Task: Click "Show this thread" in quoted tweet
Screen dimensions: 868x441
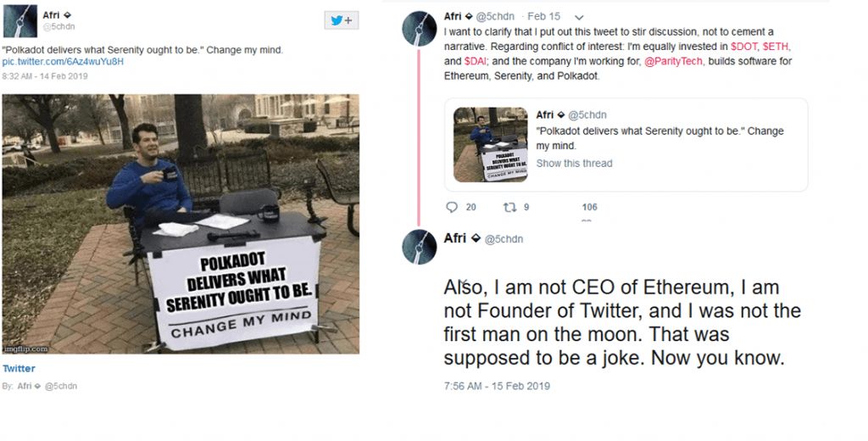Action: (574, 163)
